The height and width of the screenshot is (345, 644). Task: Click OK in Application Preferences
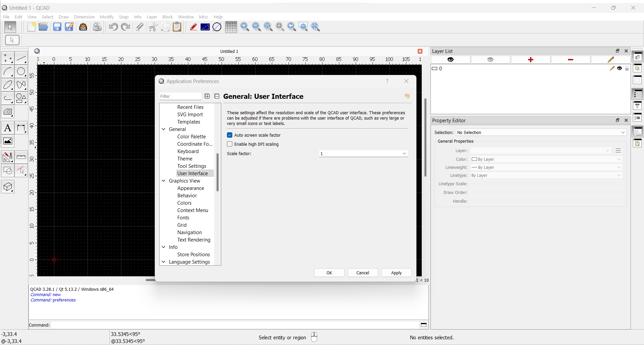point(329,273)
